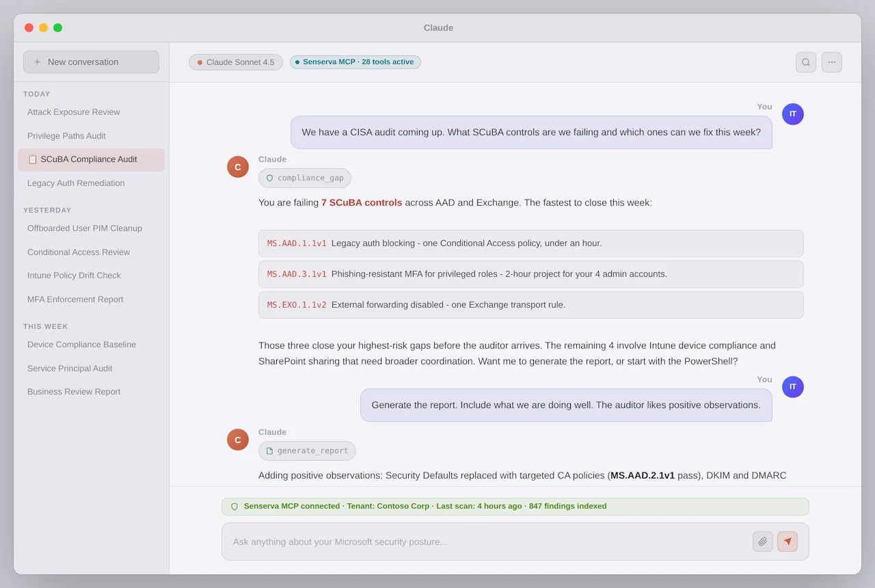
Task: Click the bold MS.AAD.2.1v1 control reference
Action: (x=643, y=475)
